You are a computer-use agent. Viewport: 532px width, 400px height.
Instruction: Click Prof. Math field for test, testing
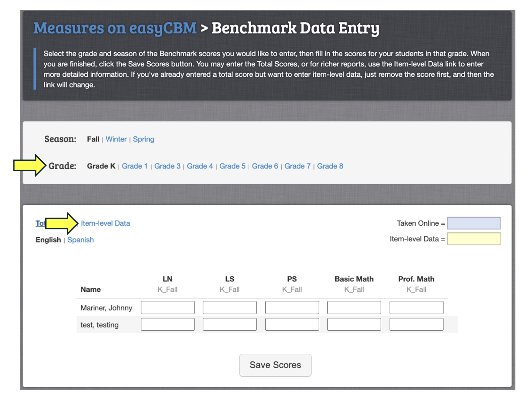(416, 324)
